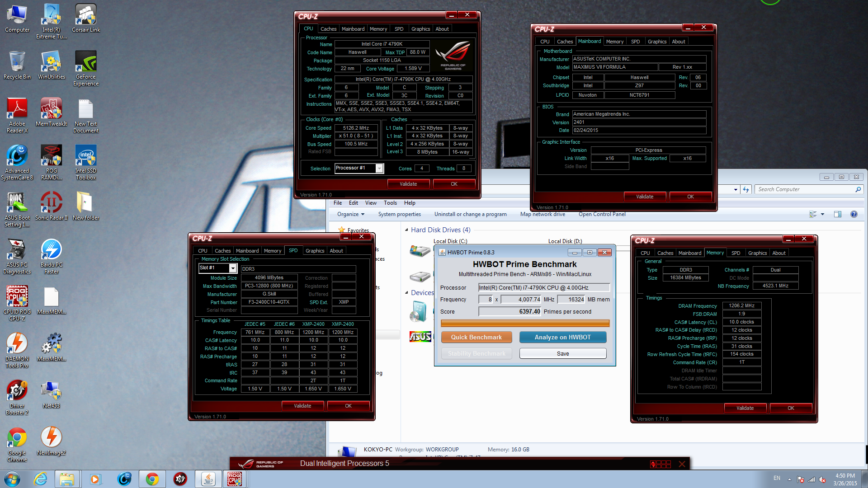Open DAEMON Tools Pro shortcut
868x488 pixels.
[17, 351]
